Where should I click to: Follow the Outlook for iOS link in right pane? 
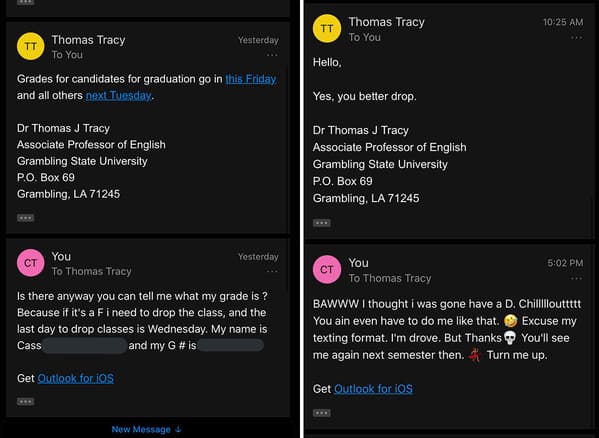pyautogui.click(x=373, y=389)
